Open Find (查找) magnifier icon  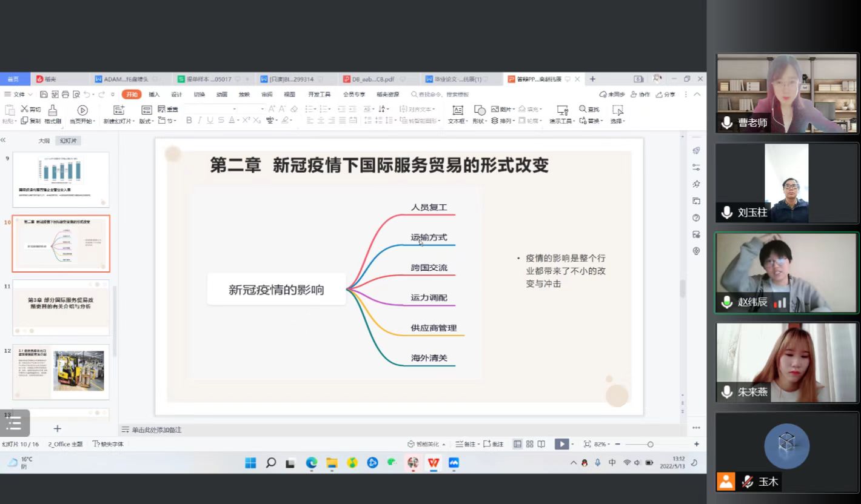[583, 109]
